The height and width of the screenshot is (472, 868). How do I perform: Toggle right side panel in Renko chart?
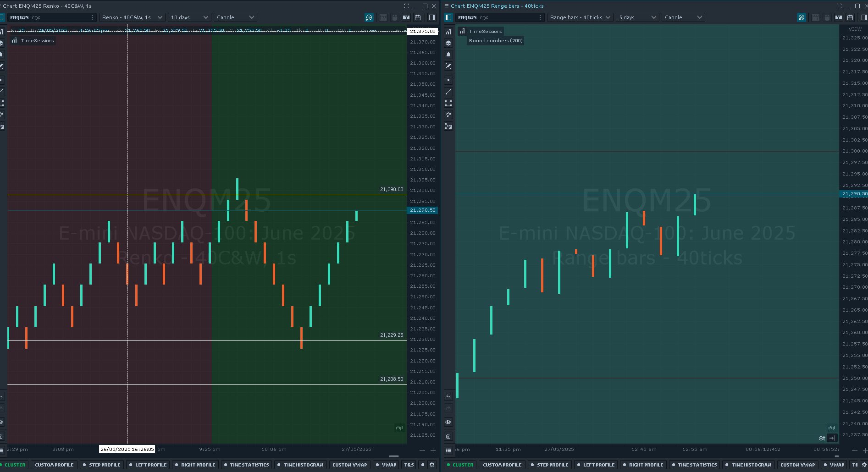click(431, 17)
